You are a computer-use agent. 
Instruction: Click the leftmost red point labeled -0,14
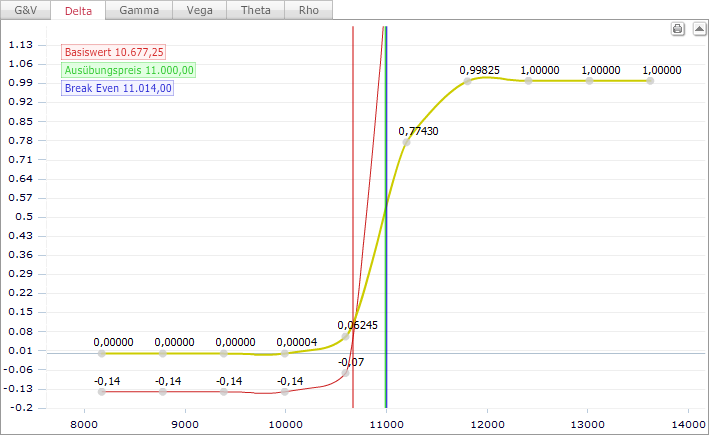[102, 391]
